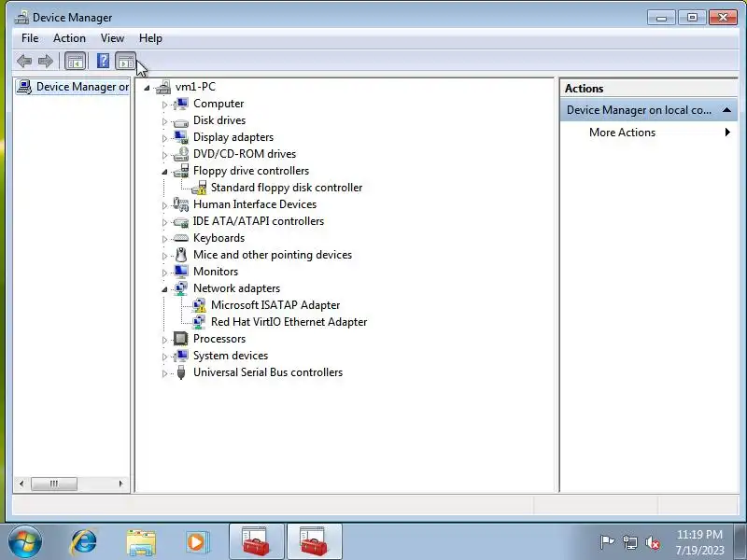This screenshot has width=747, height=560.
Task: Click the Standard floppy disk controller warning icon
Action: tap(199, 188)
